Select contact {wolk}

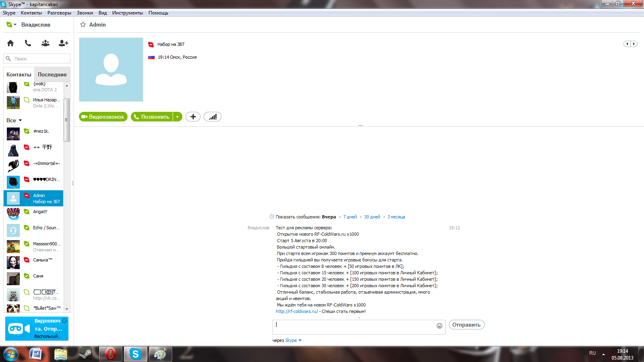click(34, 87)
